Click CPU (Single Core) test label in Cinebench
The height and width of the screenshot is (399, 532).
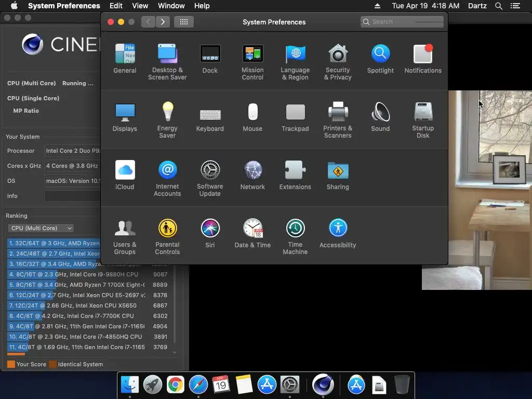(33, 98)
